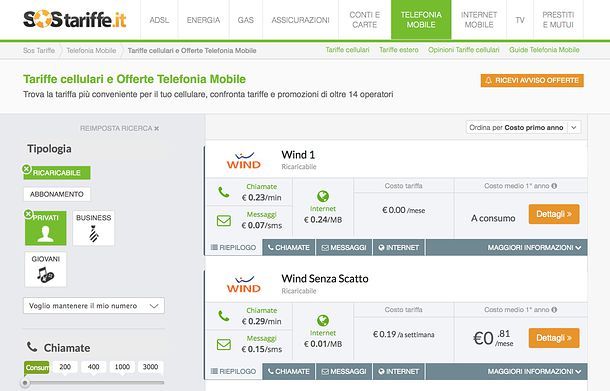This screenshot has width=610, height=391.
Task: Toggle the Privati customer type
Action: [x=46, y=228]
